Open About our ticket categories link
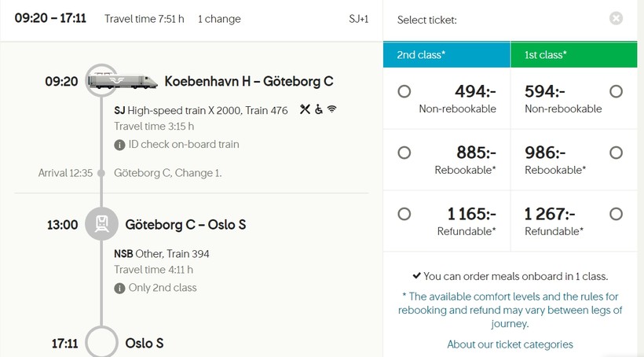 click(510, 344)
